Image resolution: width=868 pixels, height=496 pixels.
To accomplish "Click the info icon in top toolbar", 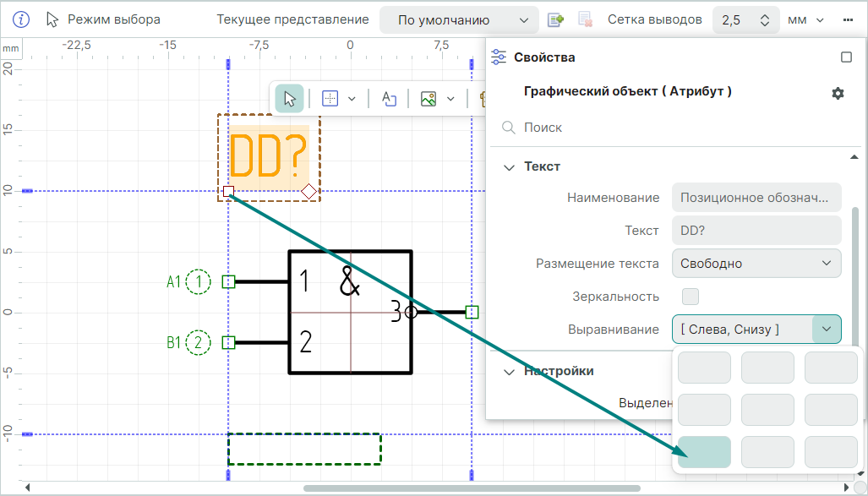I will (x=21, y=19).
